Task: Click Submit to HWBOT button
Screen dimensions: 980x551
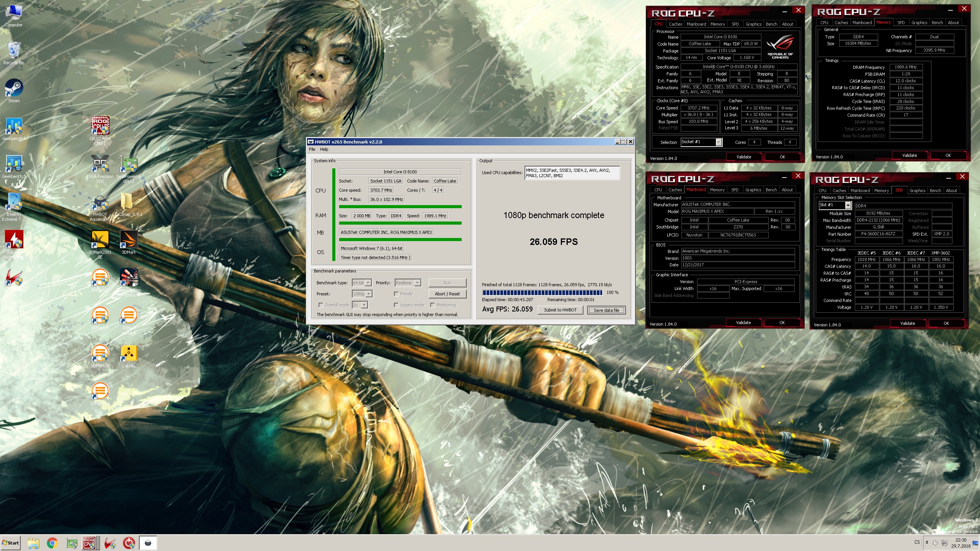Action: tap(560, 310)
